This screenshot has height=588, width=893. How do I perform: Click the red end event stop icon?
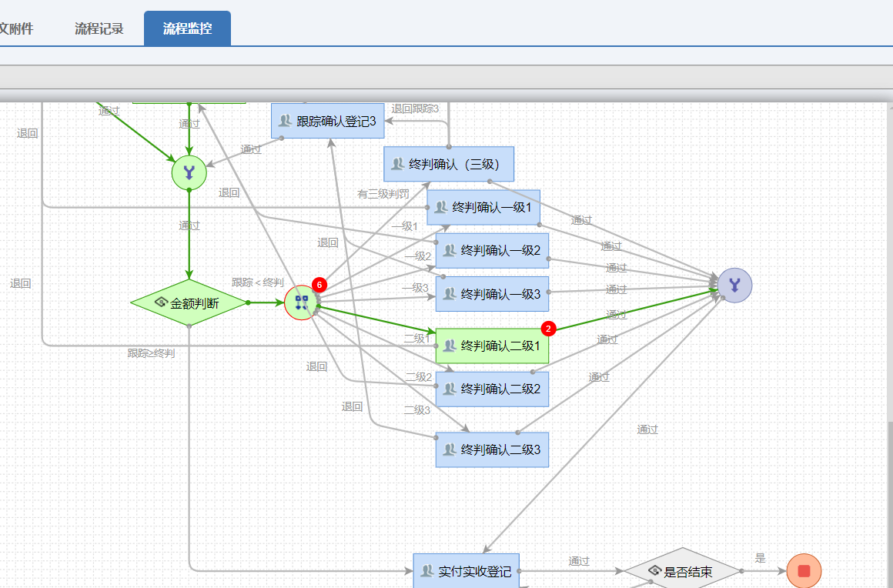pyautogui.click(x=804, y=571)
